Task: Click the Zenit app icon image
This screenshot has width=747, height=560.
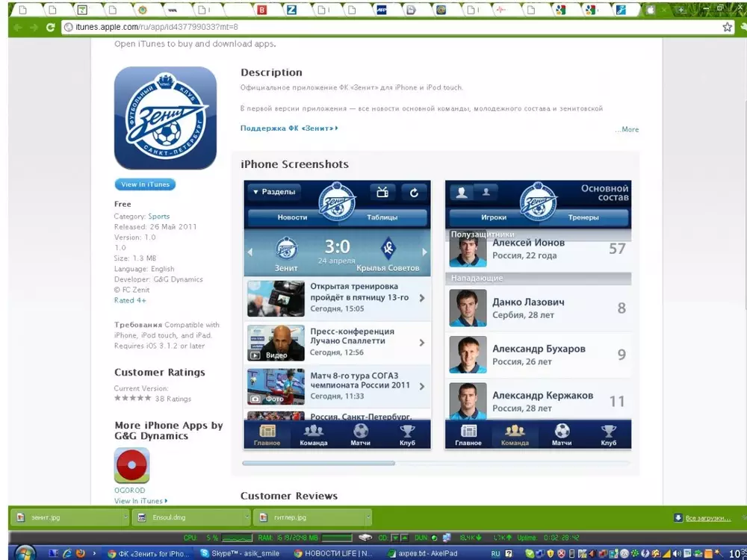Action: [165, 118]
